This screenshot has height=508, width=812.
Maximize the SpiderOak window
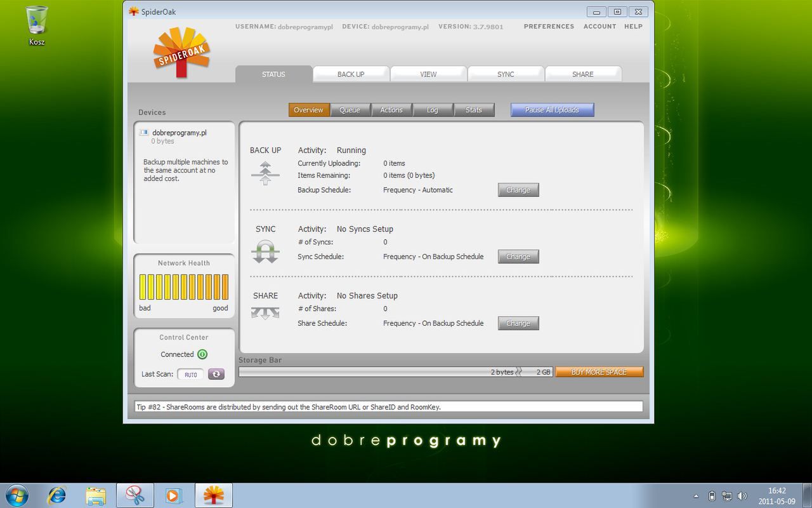click(617, 11)
